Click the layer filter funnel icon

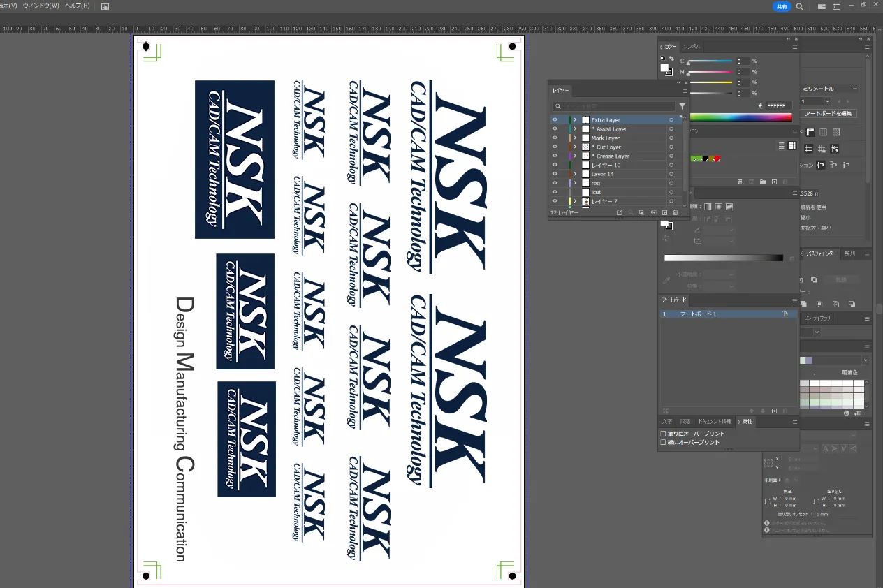click(x=683, y=106)
